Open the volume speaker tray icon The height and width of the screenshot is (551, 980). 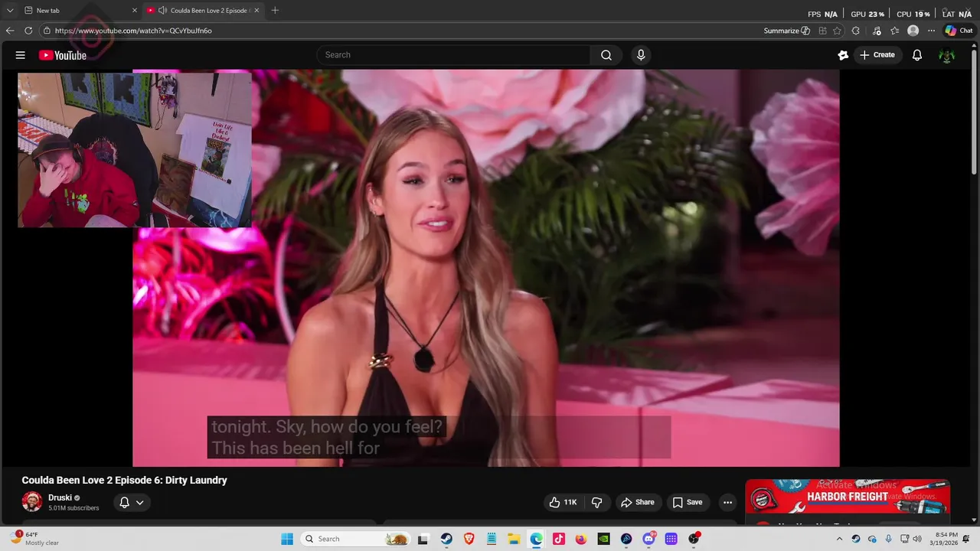tap(917, 539)
